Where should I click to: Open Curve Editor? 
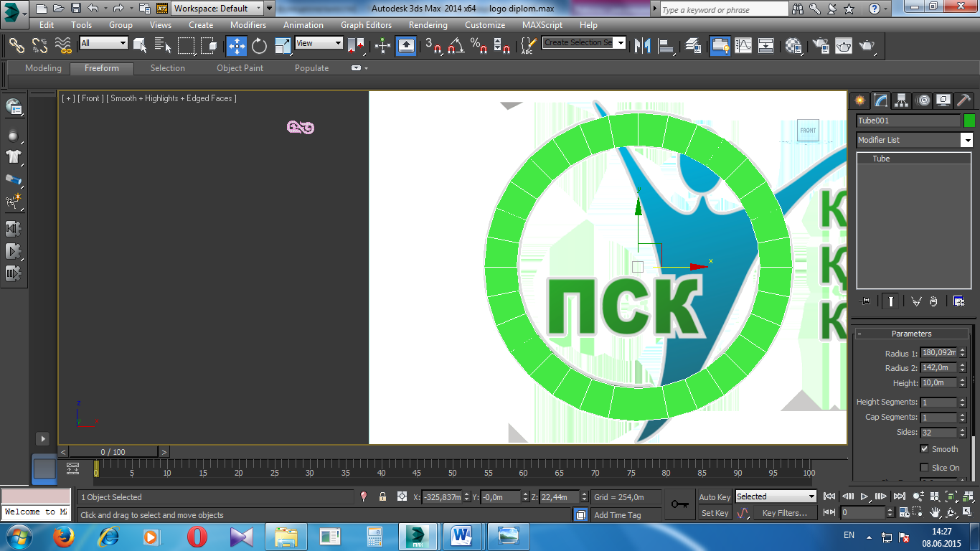(x=744, y=46)
